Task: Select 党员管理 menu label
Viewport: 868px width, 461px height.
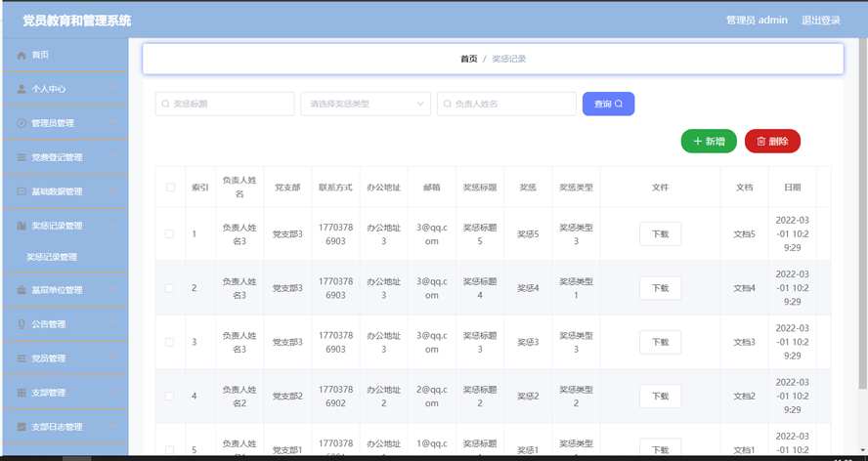Action: pos(49,358)
